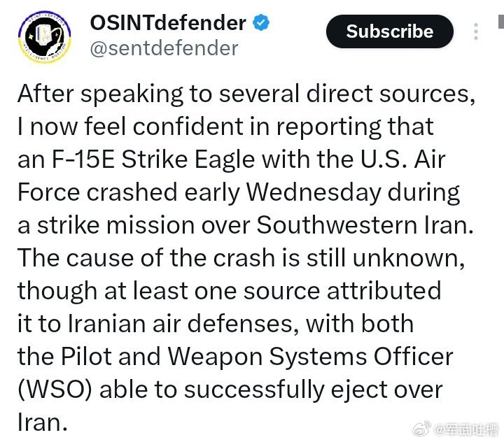Click the "(WSO)" abbreviation in the post
This screenshot has height=442, width=504.
point(55,390)
